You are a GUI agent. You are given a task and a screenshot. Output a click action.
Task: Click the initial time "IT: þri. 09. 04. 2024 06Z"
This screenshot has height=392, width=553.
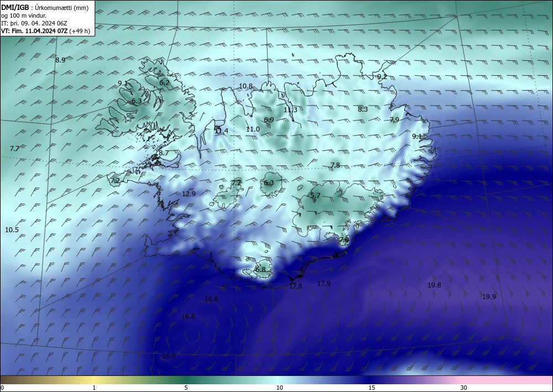34,23
